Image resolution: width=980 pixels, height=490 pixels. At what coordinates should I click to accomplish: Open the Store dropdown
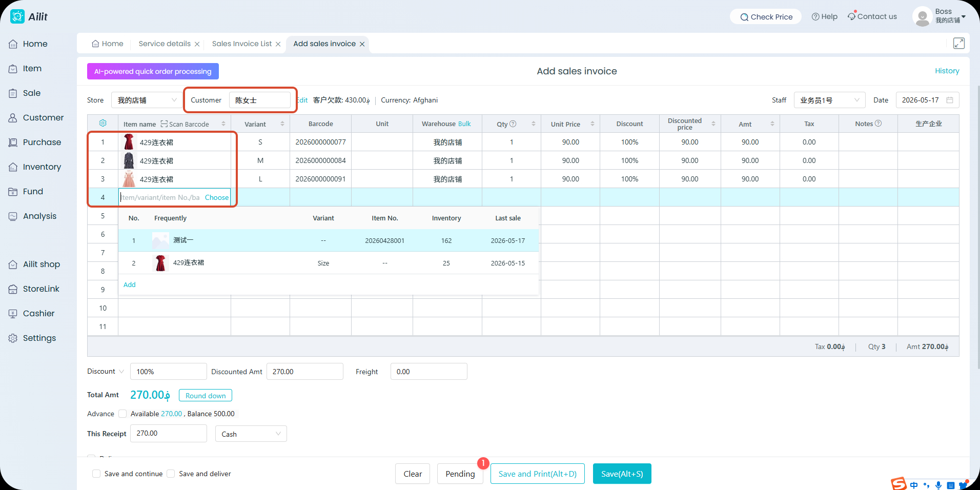click(x=147, y=100)
